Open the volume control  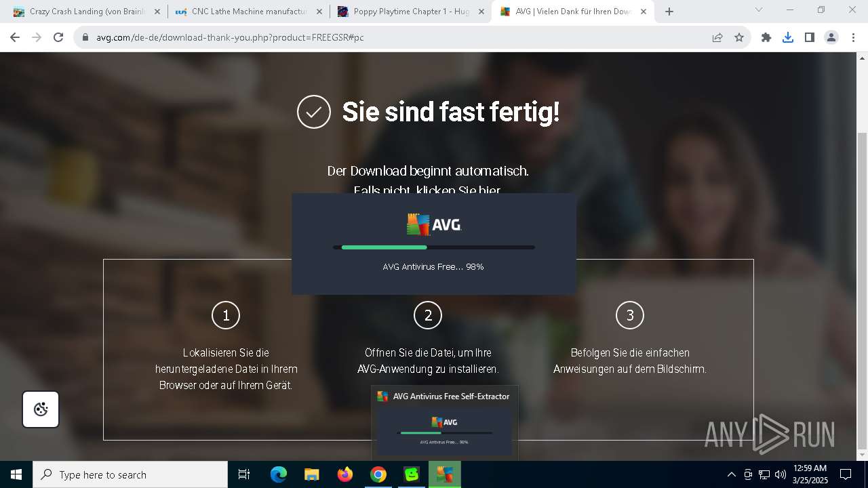781,474
